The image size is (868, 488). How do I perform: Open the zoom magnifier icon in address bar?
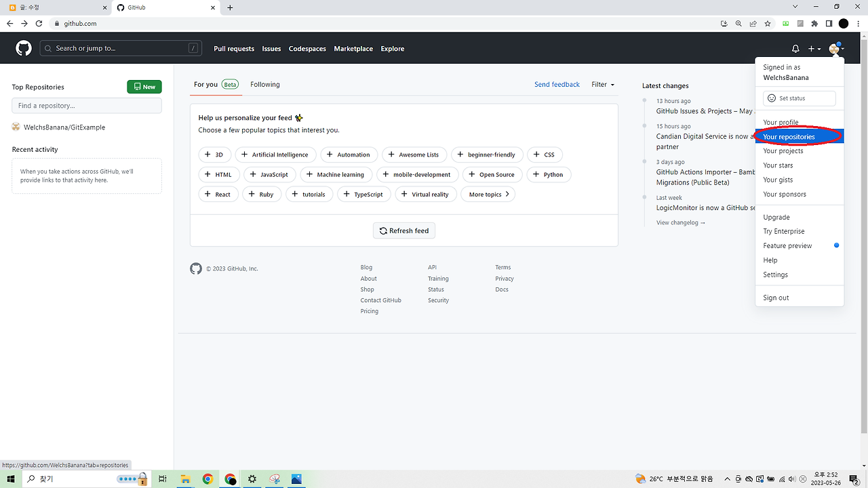[x=738, y=23]
